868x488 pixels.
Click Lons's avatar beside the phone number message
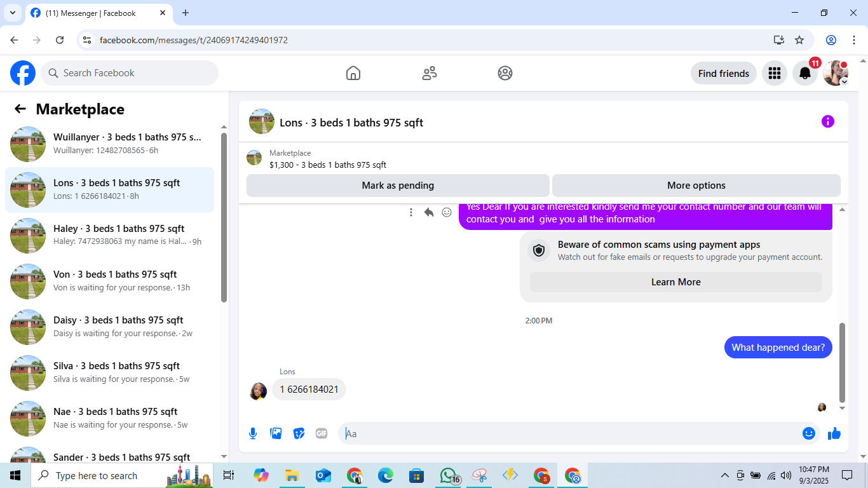[x=258, y=391]
